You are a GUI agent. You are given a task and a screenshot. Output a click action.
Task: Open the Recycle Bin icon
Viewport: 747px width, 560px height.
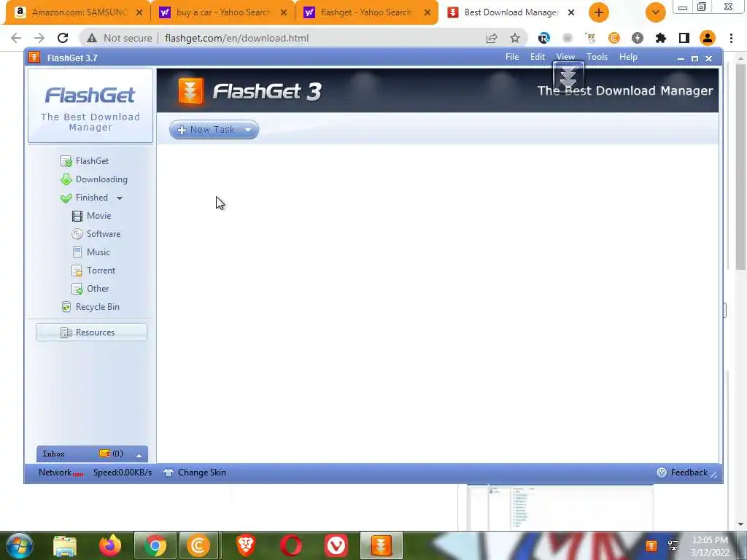(x=66, y=307)
